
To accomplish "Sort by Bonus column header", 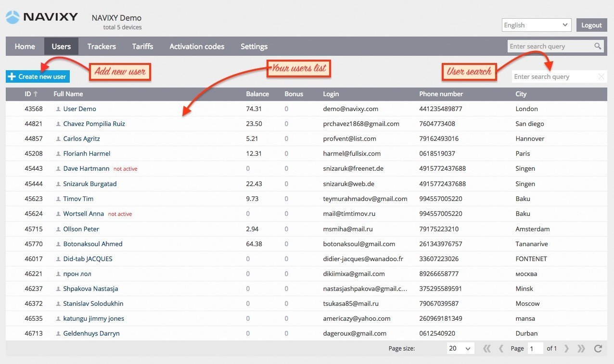I will pos(294,94).
